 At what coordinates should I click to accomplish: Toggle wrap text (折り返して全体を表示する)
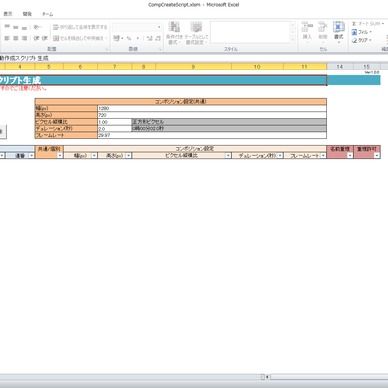point(80,27)
